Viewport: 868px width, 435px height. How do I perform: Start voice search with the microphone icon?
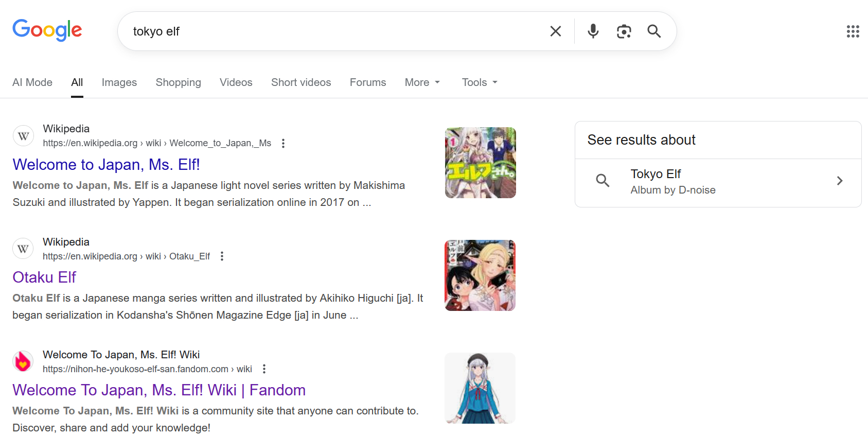[x=593, y=31]
